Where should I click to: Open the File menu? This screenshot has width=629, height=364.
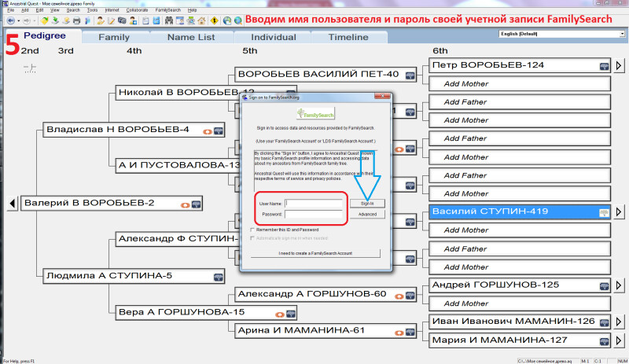click(11, 10)
